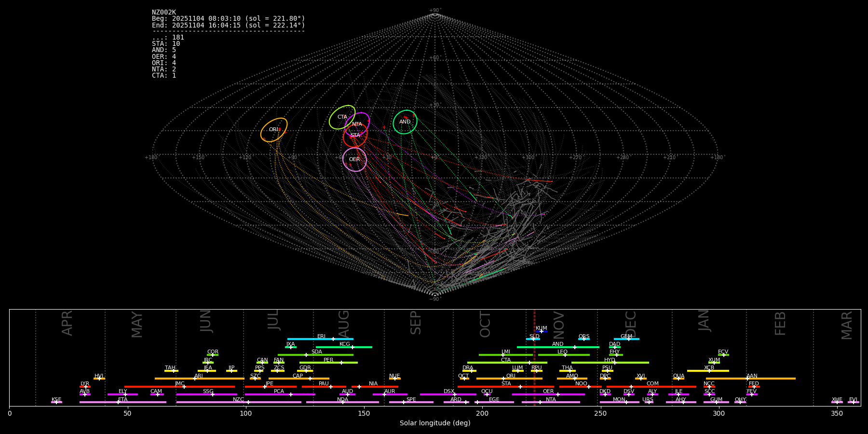Click the PER shower label in the timeline
The width and height of the screenshot is (868, 434).
[328, 360]
